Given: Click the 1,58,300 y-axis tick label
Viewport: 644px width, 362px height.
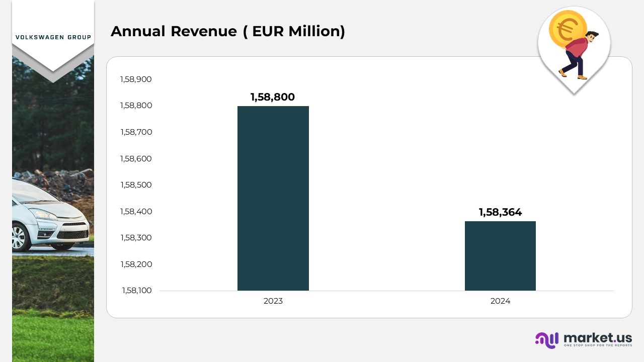Looking at the screenshot, I should tap(135, 238).
